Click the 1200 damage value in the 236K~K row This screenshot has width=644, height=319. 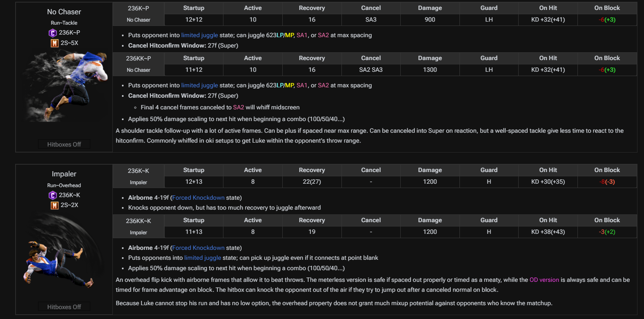[430, 182]
